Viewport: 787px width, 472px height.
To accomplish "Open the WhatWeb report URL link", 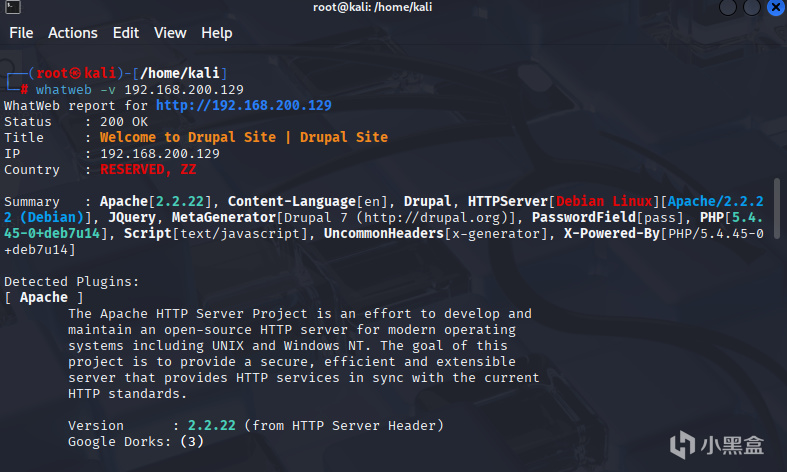I will 243,105.
